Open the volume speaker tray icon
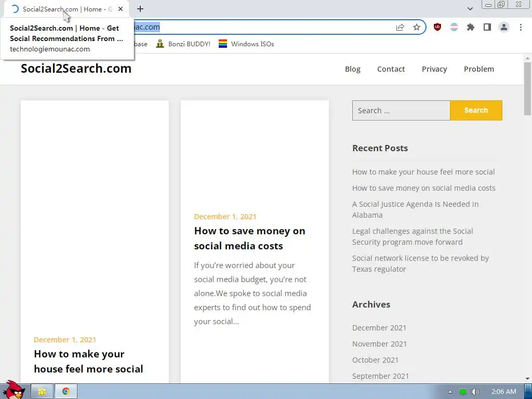Image resolution: width=532 pixels, height=399 pixels. tap(475, 392)
